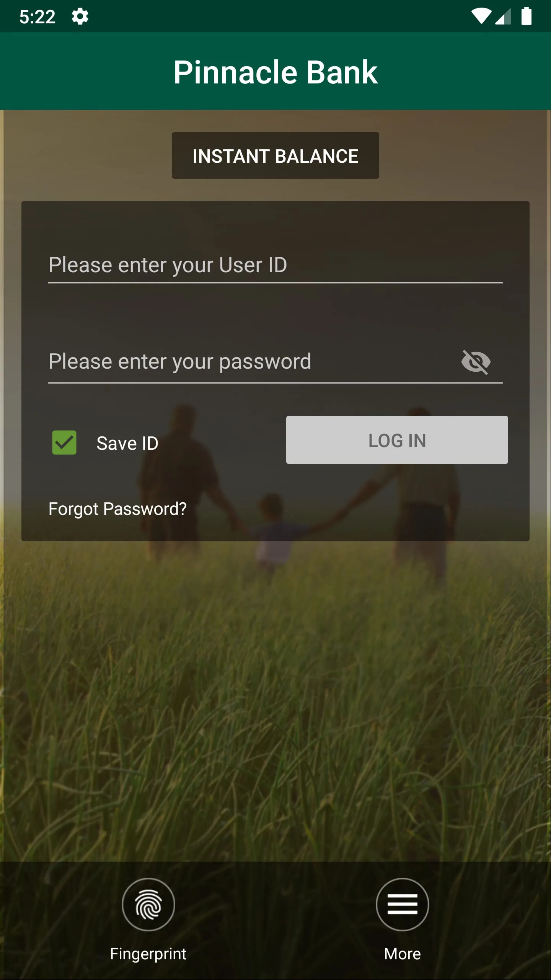Screen dimensions: 551x980
Task: Tap the grass background above bottom bar
Action: click(275, 746)
